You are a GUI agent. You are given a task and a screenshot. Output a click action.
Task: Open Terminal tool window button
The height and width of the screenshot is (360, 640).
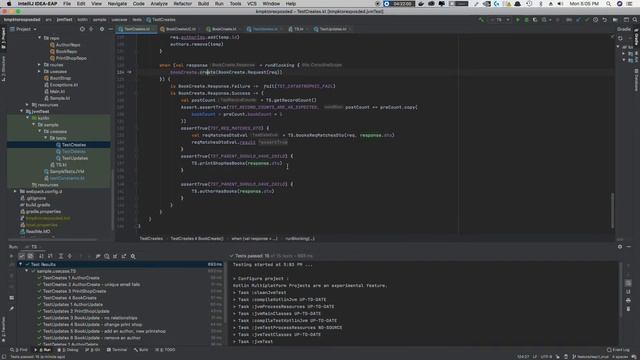(117, 350)
